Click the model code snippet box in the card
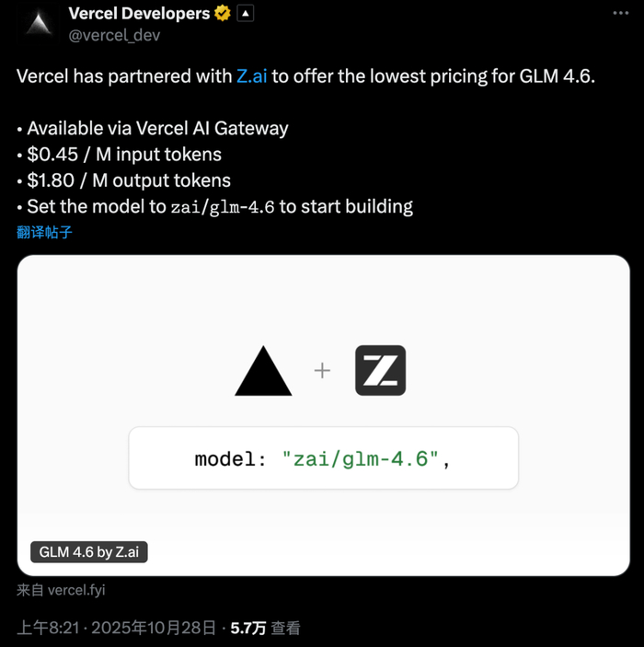 pos(323,458)
